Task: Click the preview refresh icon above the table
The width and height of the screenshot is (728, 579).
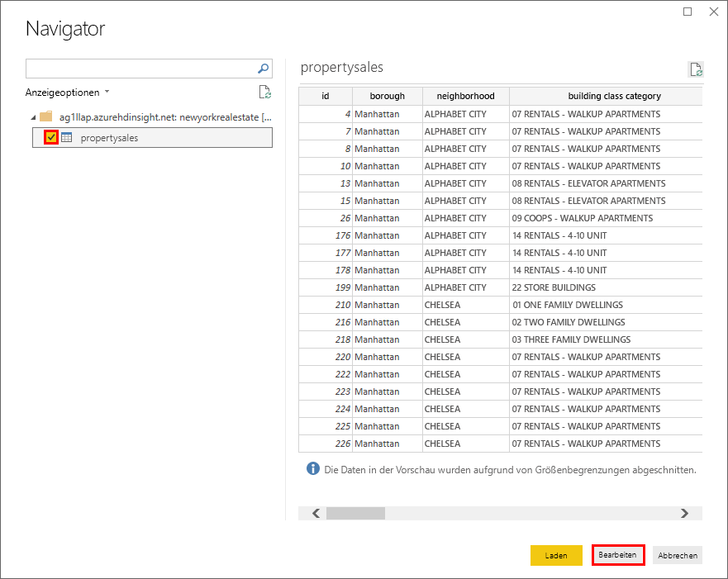Action: [697, 69]
